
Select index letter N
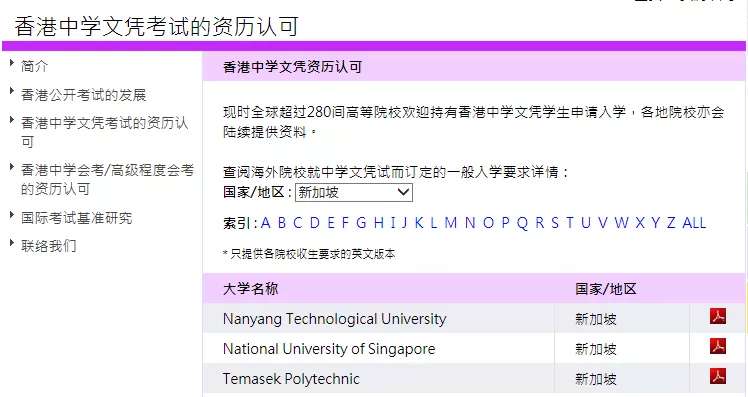[470, 222]
